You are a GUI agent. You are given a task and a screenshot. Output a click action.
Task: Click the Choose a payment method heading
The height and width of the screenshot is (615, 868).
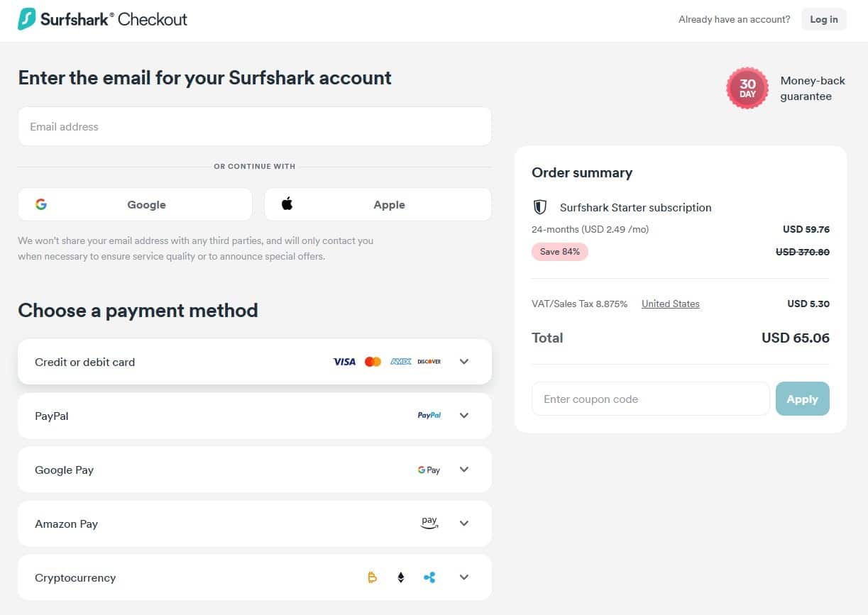click(x=138, y=310)
